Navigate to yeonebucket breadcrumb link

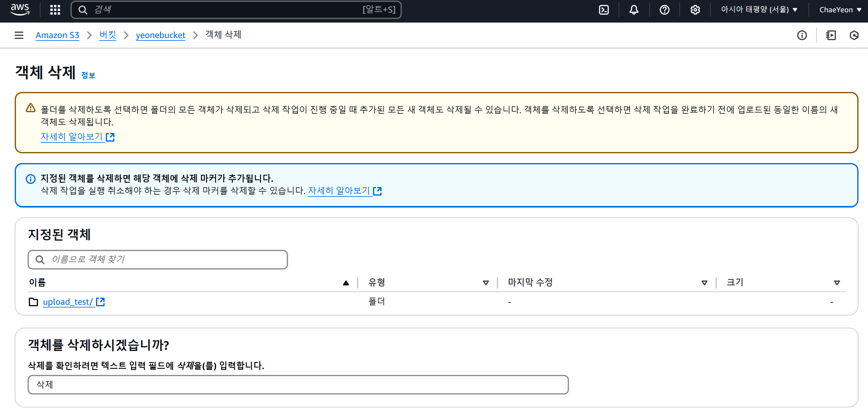pyautogui.click(x=160, y=35)
